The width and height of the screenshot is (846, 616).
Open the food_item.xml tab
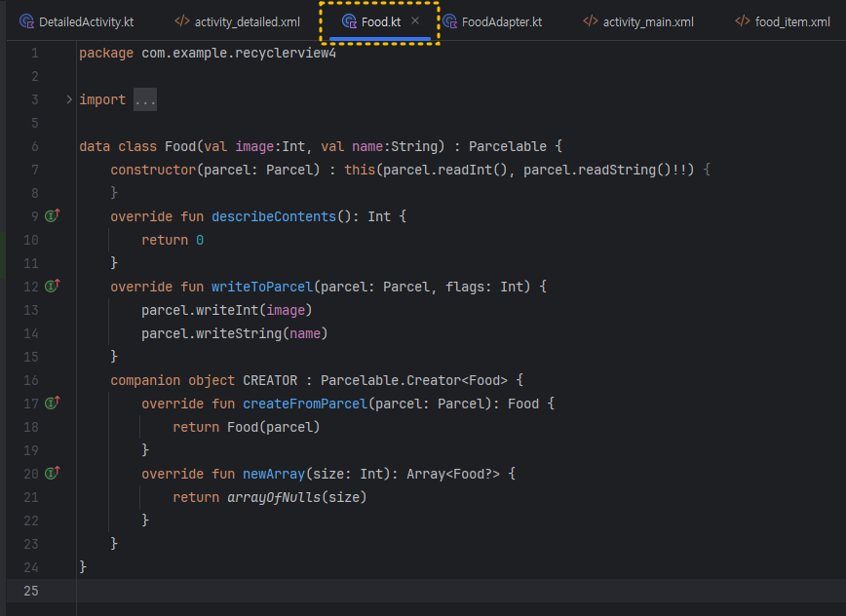(783, 21)
